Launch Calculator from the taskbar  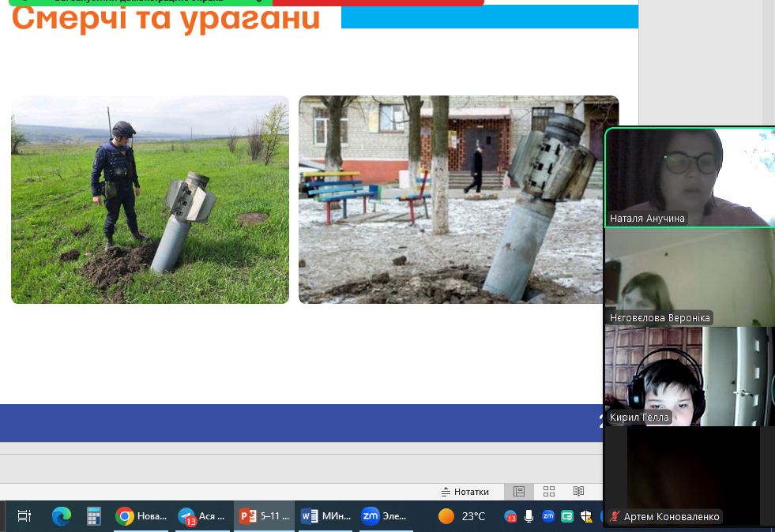94,516
